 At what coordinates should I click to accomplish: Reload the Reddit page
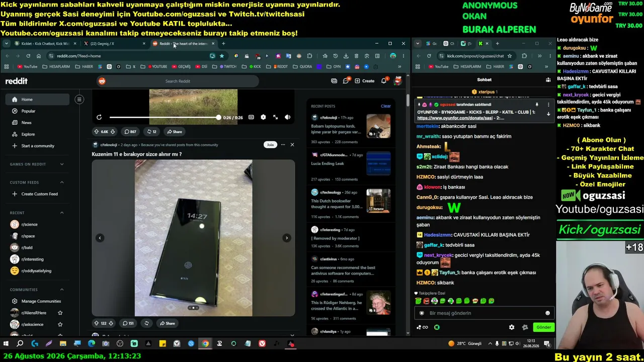(x=28, y=56)
